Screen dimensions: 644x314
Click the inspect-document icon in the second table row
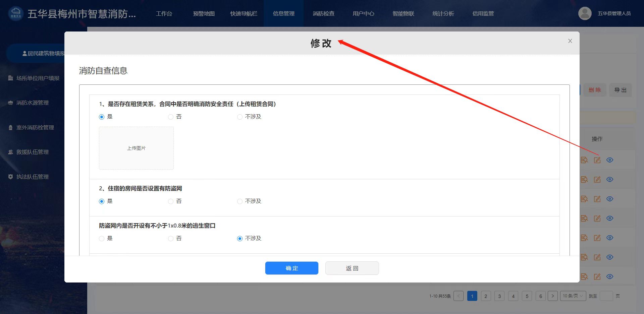584,180
